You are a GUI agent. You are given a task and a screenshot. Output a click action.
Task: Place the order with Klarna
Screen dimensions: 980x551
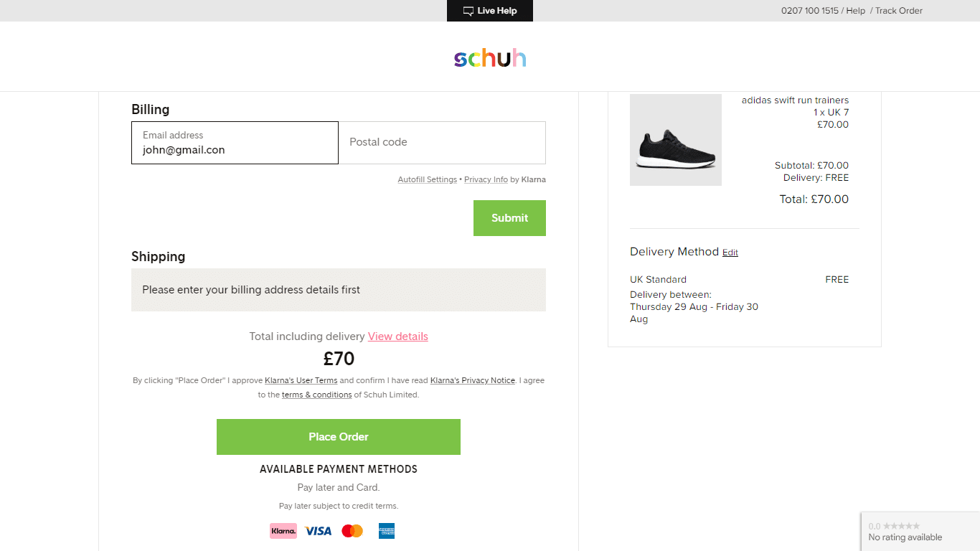(338, 436)
